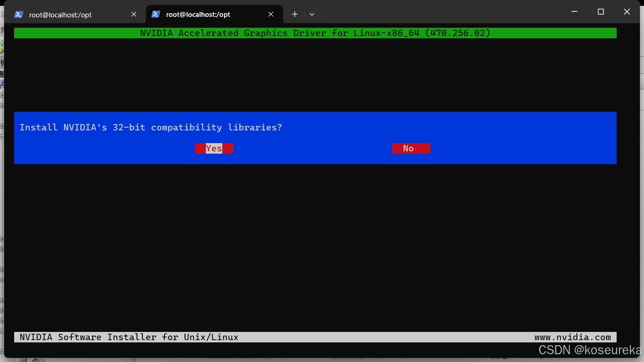The height and width of the screenshot is (362, 644).
Task: Click the www.nvidia.com text in footer
Action: point(573,337)
